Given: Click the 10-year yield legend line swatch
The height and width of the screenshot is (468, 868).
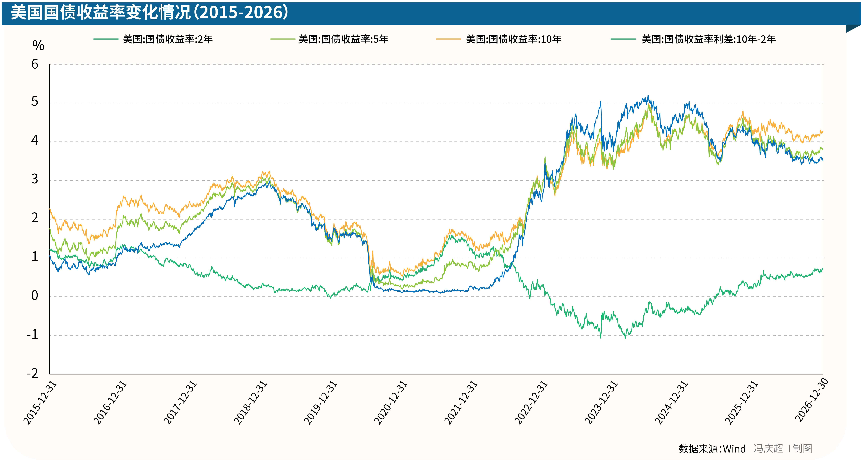Looking at the screenshot, I should pos(448,39).
